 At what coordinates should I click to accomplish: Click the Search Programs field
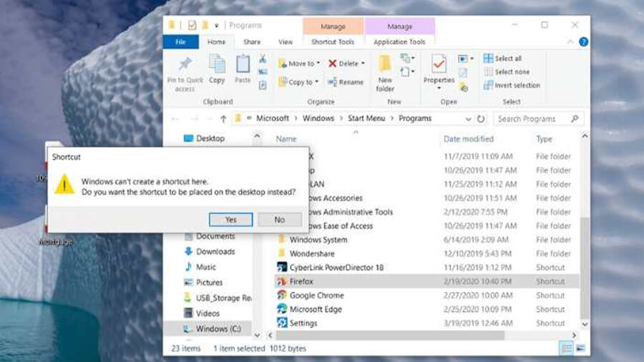(x=532, y=119)
